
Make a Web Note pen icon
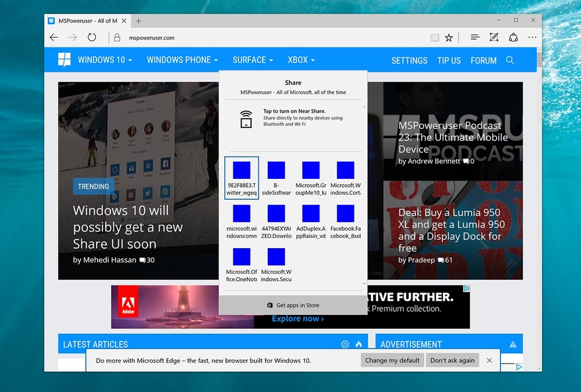(494, 37)
